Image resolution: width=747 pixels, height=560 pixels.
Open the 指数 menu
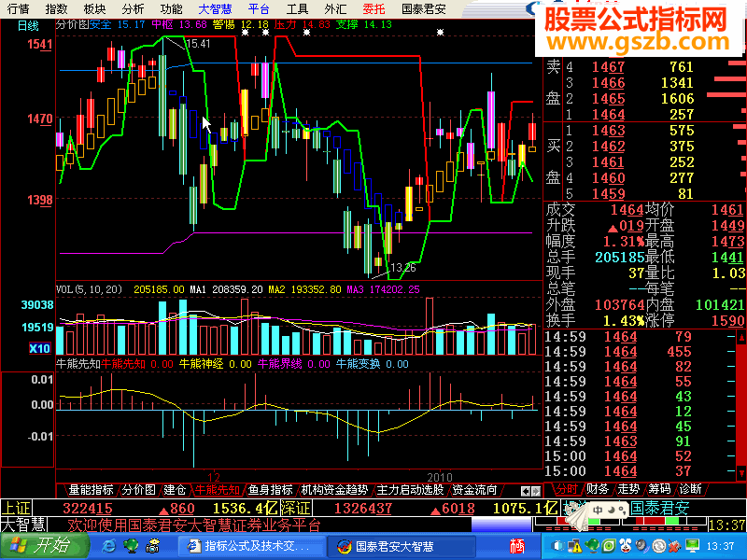(x=56, y=8)
